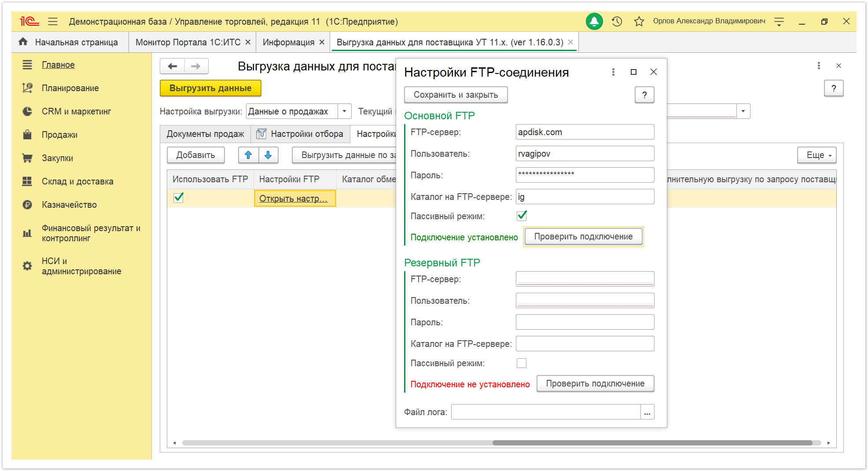Click main Пользователь field rvagipov
This screenshot has height=471, width=868.
pyautogui.click(x=585, y=154)
